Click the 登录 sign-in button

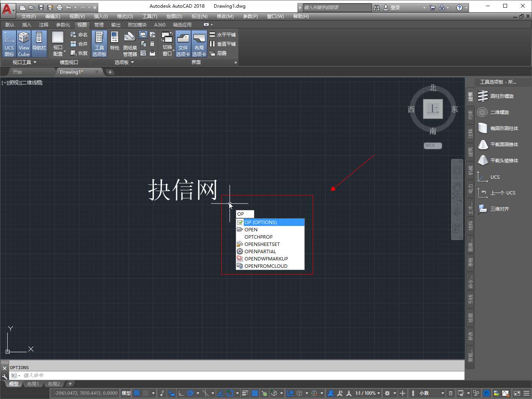coord(392,7)
